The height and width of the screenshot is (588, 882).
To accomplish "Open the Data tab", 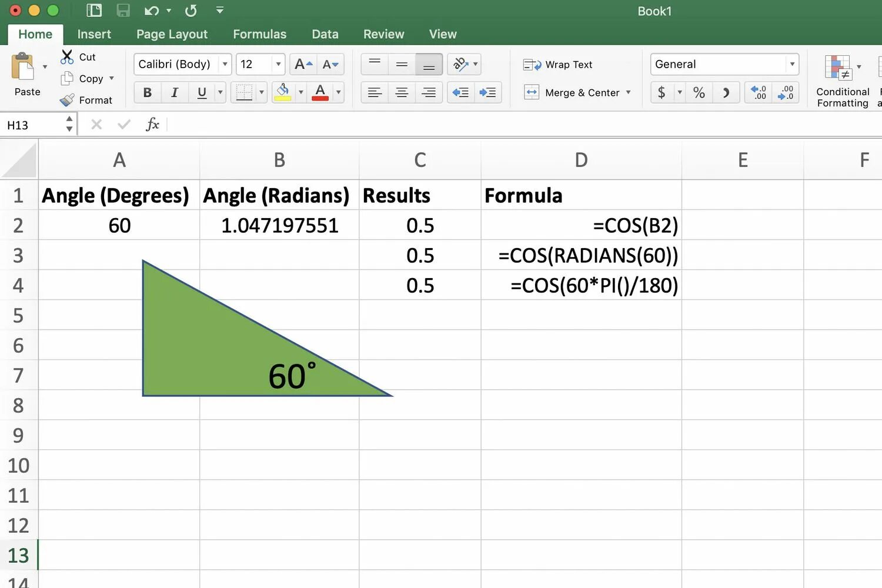I will [x=325, y=34].
